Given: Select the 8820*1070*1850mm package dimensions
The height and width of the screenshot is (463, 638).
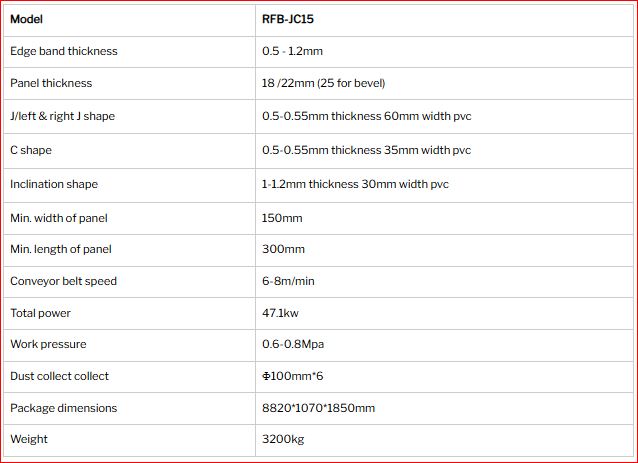Looking at the screenshot, I should (x=319, y=408).
